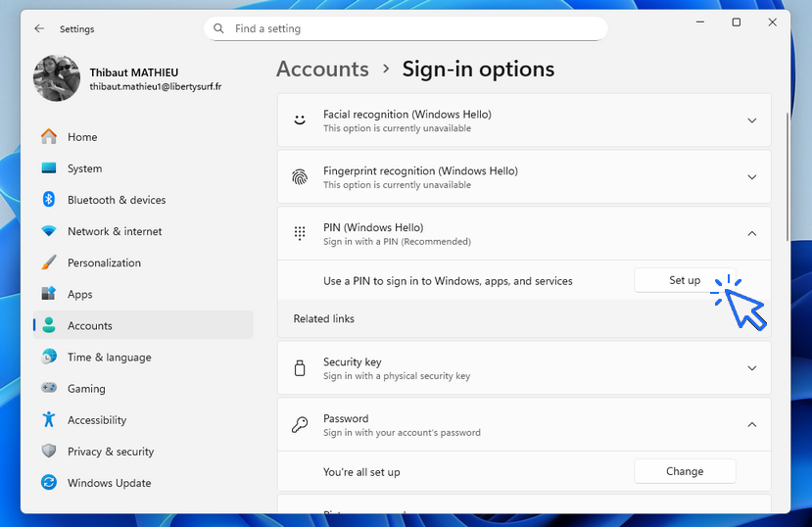This screenshot has height=527, width=812.
Task: Click "Sign in with a physical security key"
Action: (397, 376)
